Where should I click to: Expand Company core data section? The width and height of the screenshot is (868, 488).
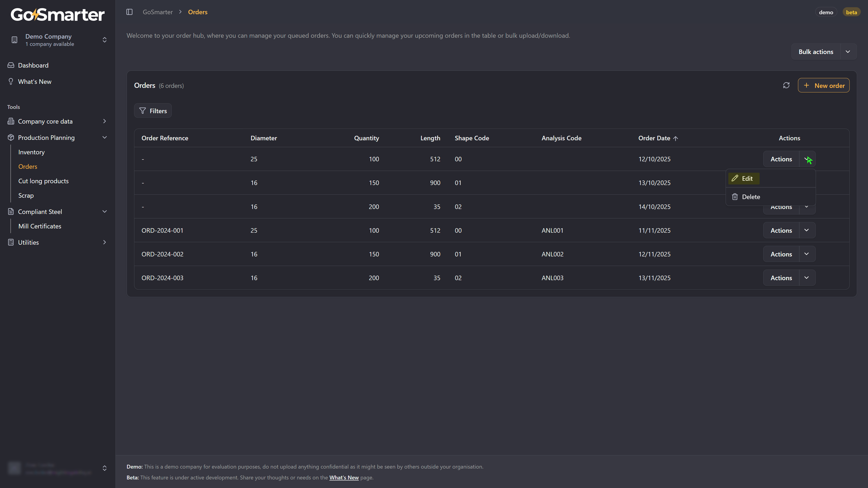pyautogui.click(x=104, y=121)
